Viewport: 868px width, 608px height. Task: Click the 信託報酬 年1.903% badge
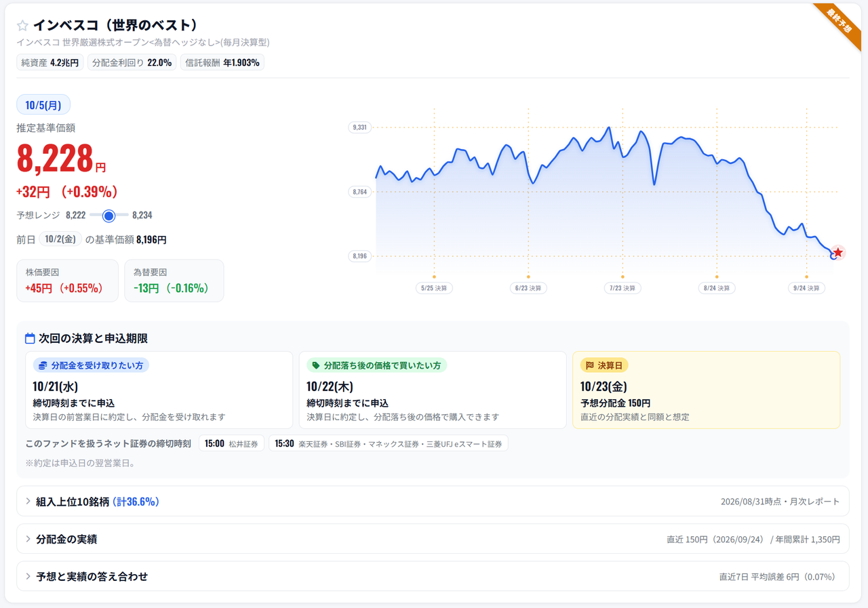tap(222, 62)
